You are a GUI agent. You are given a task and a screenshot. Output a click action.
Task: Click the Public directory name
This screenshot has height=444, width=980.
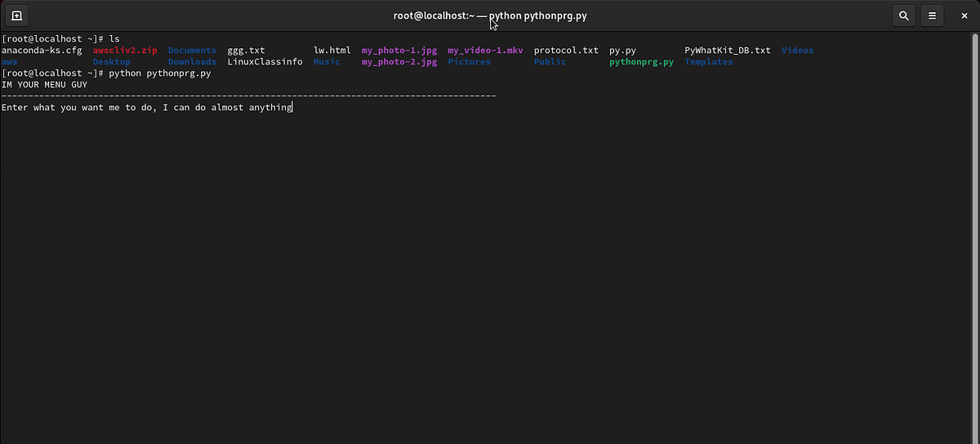[x=550, y=62]
